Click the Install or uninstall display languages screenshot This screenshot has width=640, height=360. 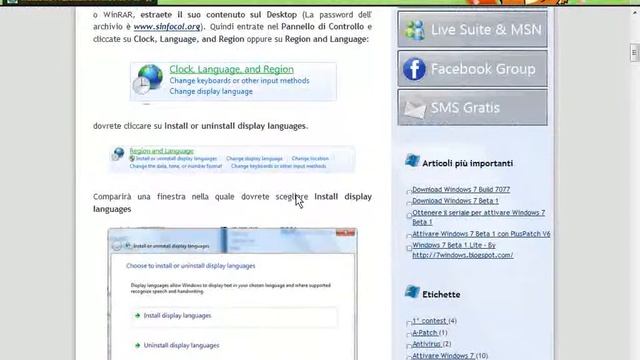click(232, 294)
